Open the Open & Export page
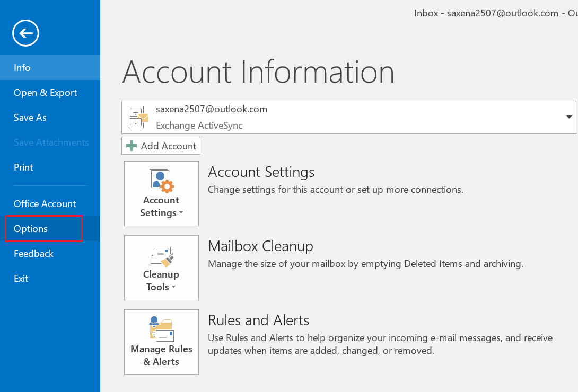The height and width of the screenshot is (392, 578). coord(46,93)
